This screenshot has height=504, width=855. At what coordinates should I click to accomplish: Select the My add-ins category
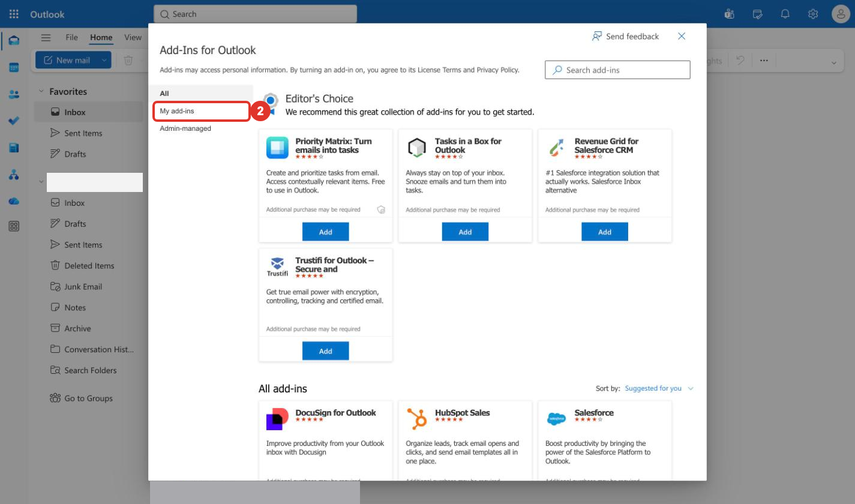pos(201,111)
